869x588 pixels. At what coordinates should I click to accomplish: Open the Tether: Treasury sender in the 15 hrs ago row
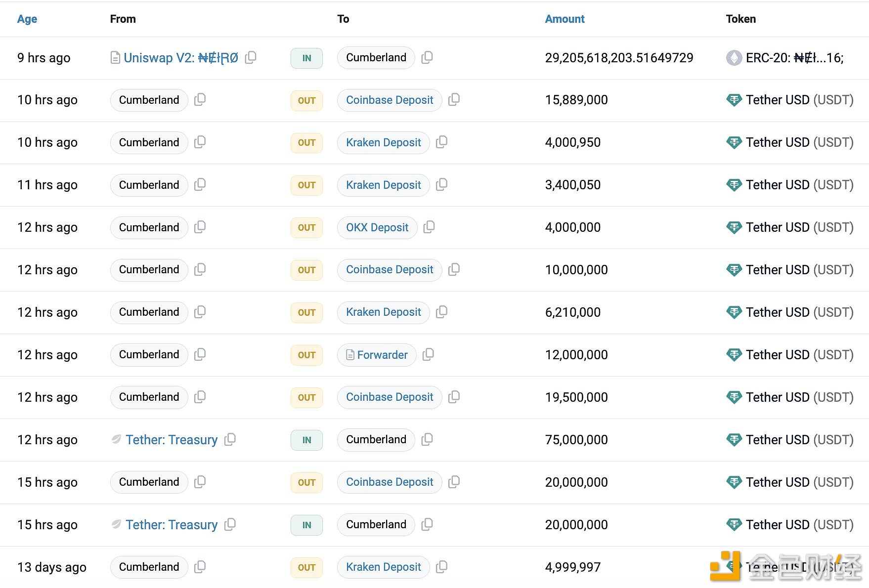(172, 525)
